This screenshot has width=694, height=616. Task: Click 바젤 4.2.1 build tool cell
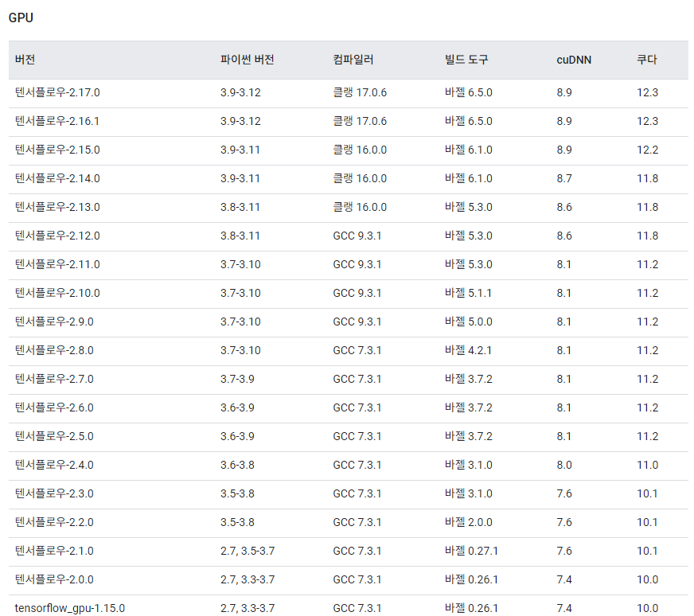click(468, 350)
